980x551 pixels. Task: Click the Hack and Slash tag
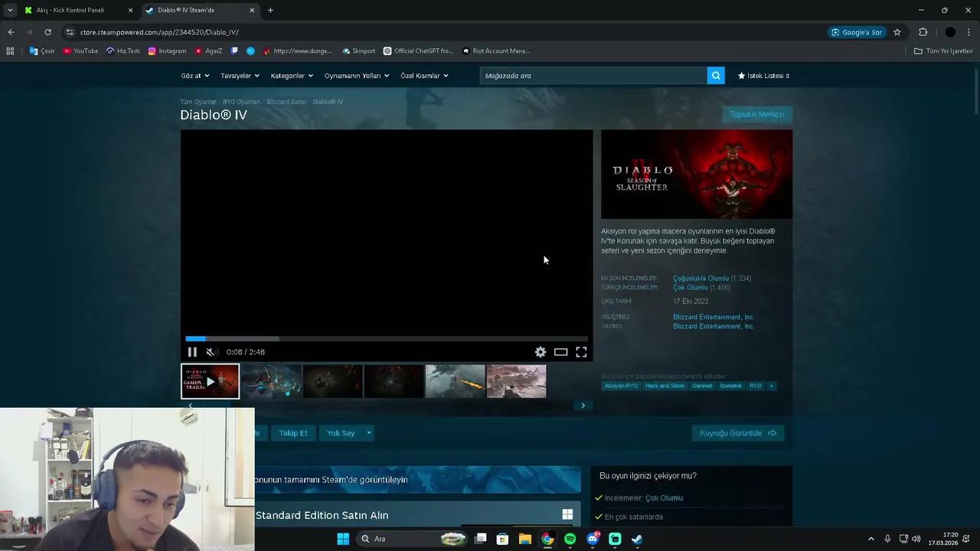coord(665,386)
